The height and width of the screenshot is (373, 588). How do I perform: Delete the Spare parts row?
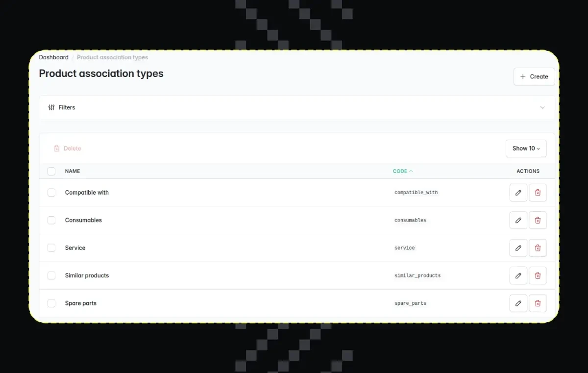[538, 303]
